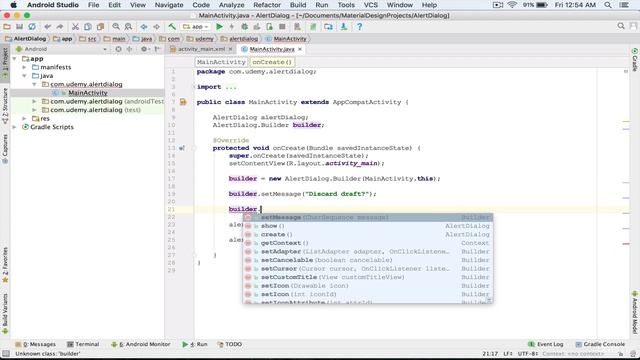Toggle the Project tool window tab
This screenshot has width=640, height=360.
5,63
